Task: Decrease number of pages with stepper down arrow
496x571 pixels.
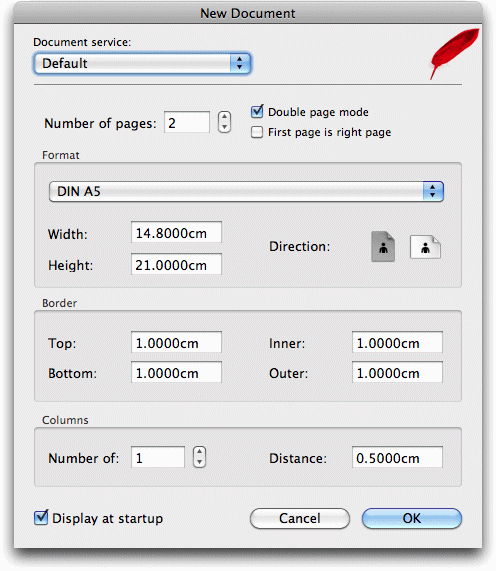Action: click(x=224, y=127)
